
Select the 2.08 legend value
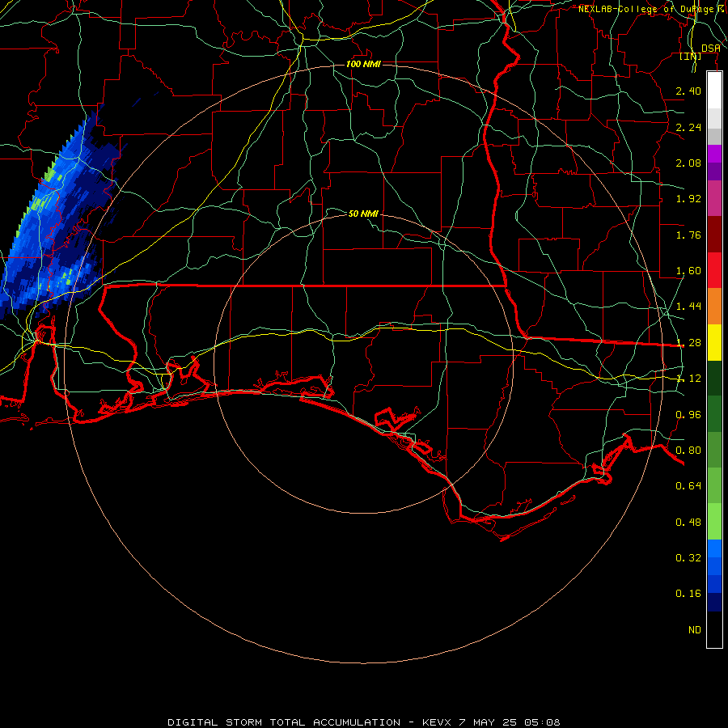pos(688,163)
